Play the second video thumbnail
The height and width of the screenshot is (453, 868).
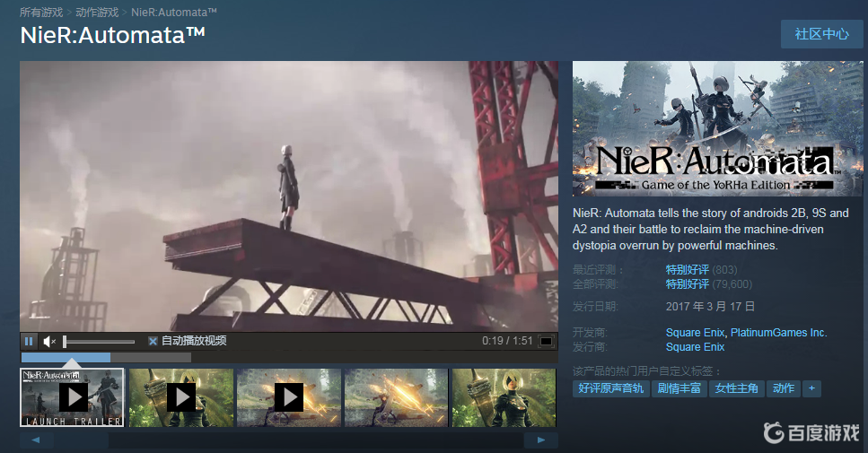(181, 397)
